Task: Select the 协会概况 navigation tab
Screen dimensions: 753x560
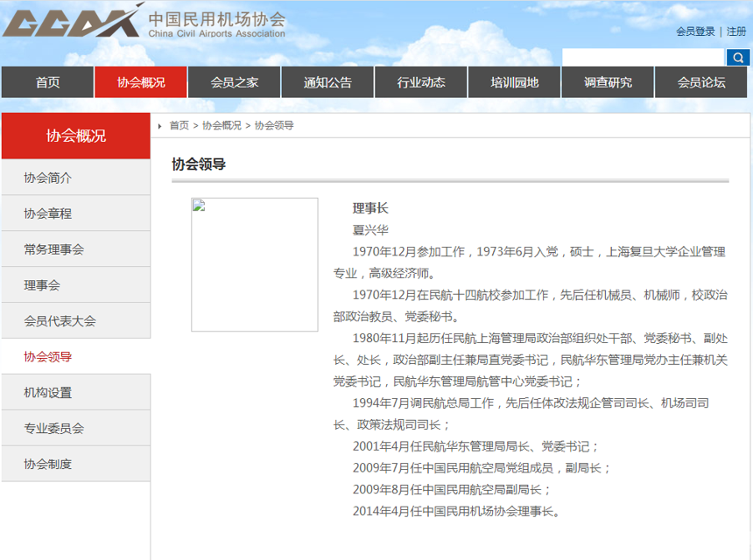Action: [141, 82]
